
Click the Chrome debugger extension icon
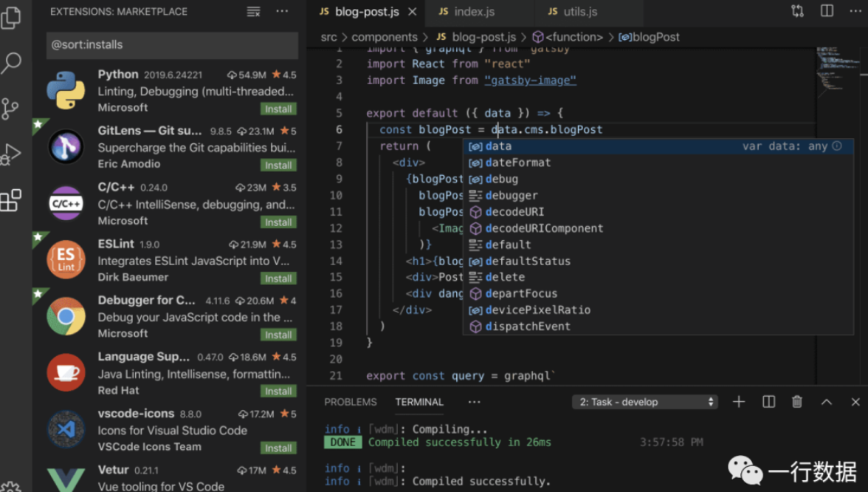pyautogui.click(x=66, y=316)
